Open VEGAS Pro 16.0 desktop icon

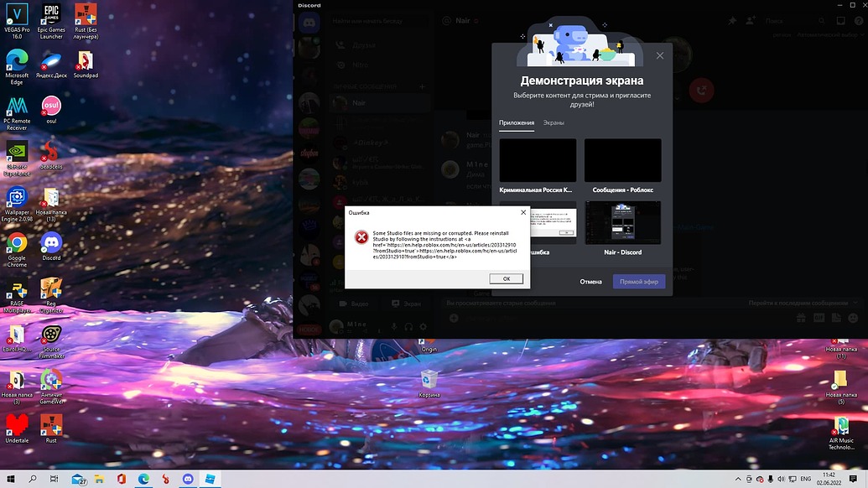[x=17, y=22]
